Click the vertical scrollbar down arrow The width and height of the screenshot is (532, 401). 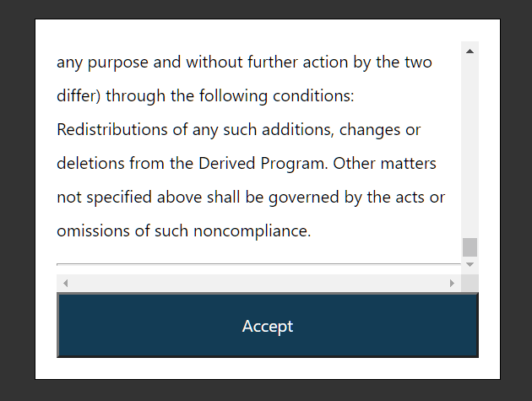[x=470, y=264]
